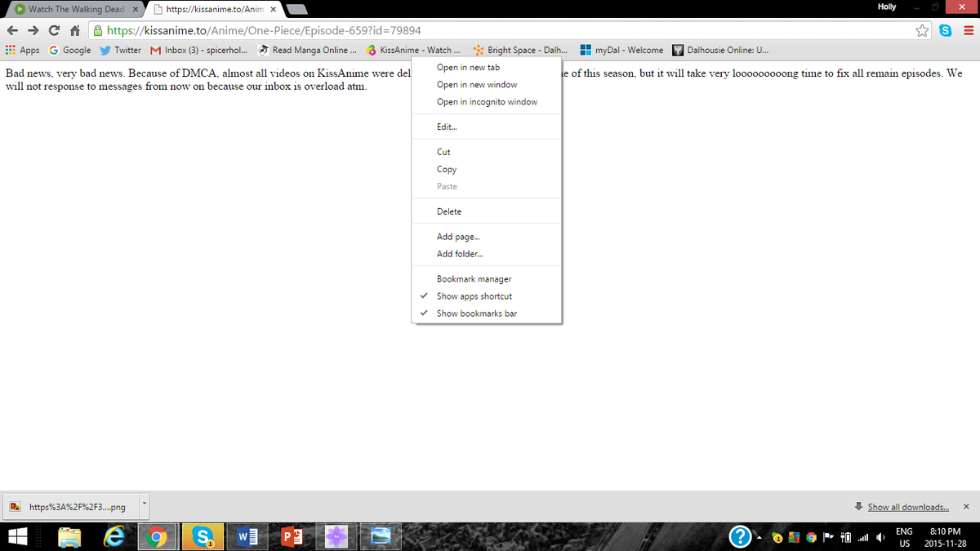Click the green padlock security icon
The width and height of the screenshot is (980, 551).
[98, 31]
